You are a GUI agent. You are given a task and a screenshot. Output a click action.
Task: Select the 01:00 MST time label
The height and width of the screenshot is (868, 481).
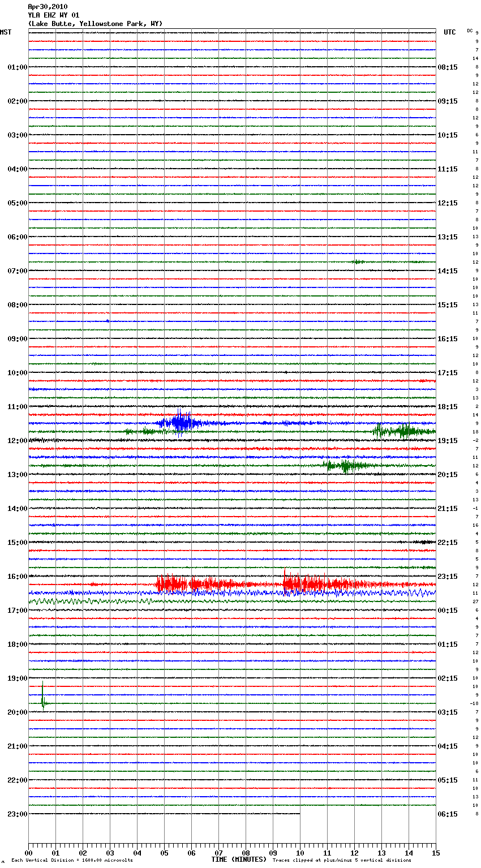17,67
